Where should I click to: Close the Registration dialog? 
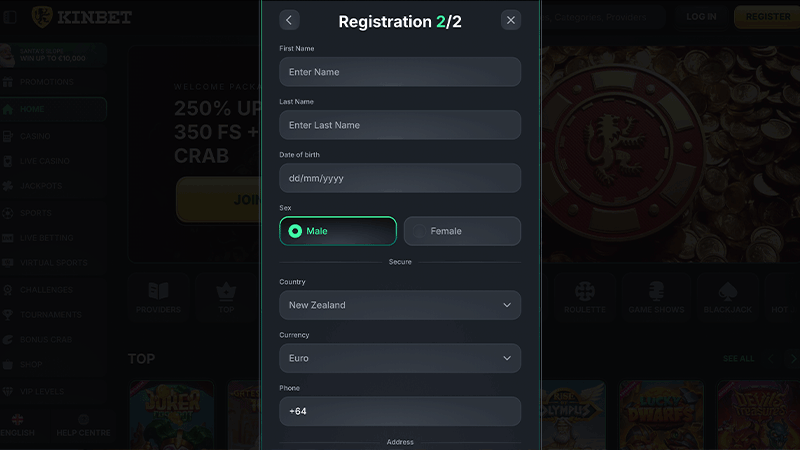511,20
